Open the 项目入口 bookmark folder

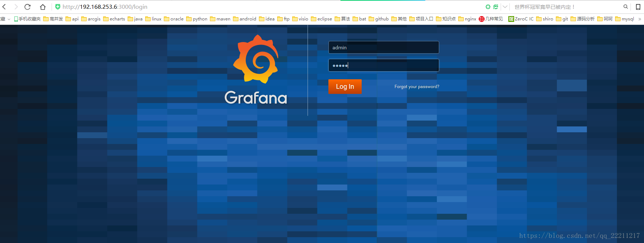(x=421, y=19)
